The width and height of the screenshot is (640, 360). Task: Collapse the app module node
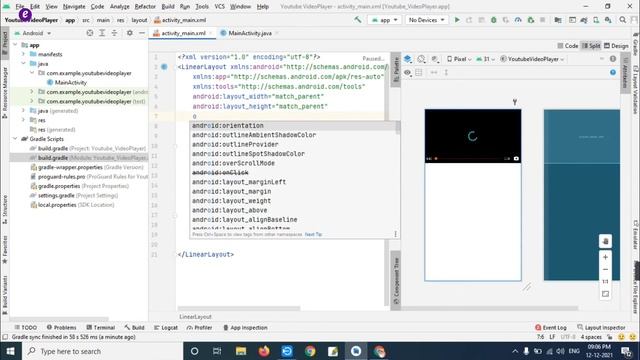tap(15, 44)
